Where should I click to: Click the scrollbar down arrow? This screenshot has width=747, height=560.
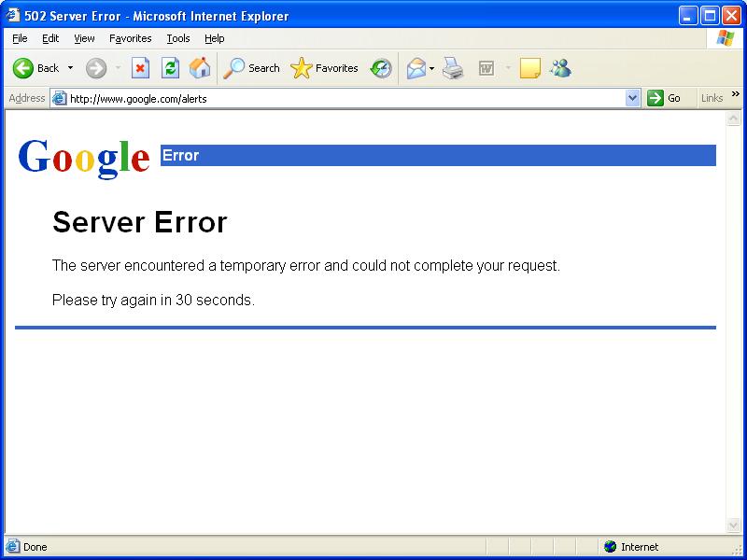[733, 525]
